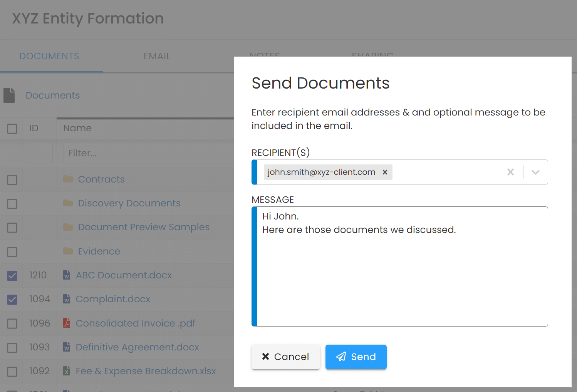Clear all recipients with the X icon
The height and width of the screenshot is (392, 577).
click(510, 172)
